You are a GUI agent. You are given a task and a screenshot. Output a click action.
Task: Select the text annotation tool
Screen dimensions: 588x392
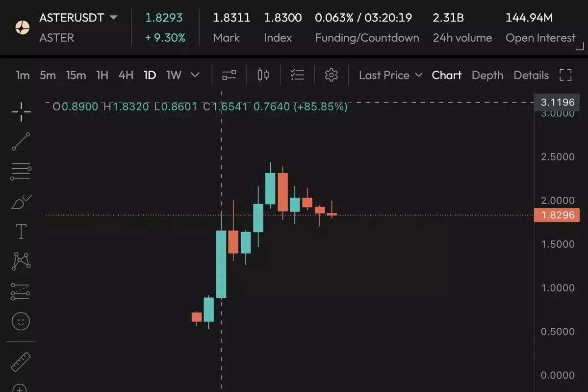pos(21,231)
